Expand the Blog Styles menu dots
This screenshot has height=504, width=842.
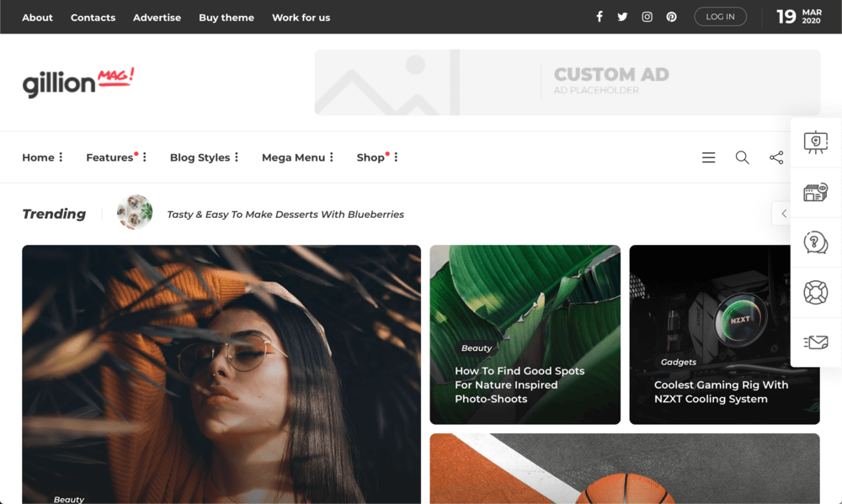coord(237,157)
